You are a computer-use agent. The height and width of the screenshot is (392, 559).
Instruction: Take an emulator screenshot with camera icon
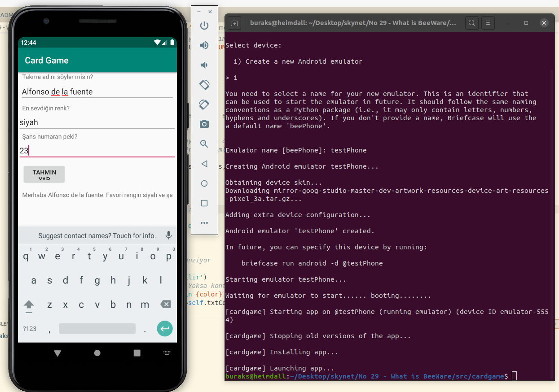[x=204, y=124]
